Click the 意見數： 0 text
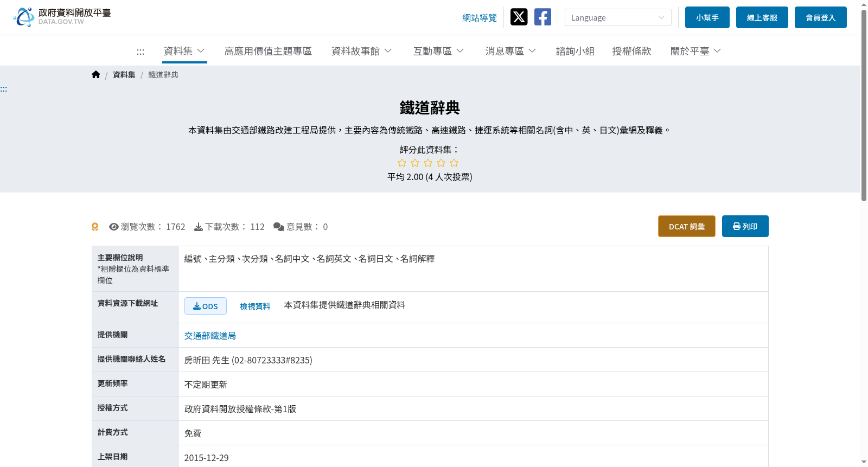Screen dimensions: 868x467 (x=307, y=227)
